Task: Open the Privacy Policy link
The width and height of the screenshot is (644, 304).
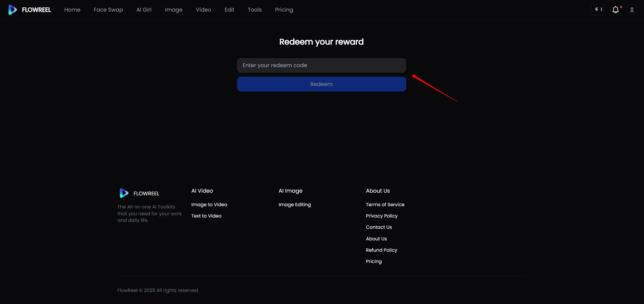Action: click(382, 216)
